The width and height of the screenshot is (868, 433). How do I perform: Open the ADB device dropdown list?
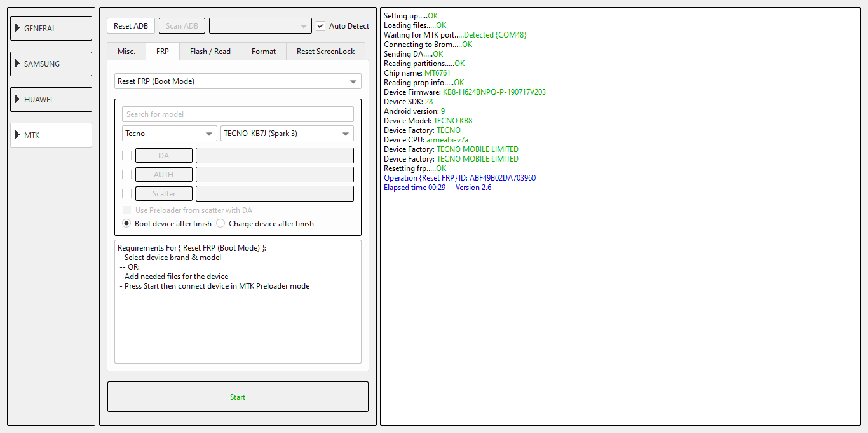[260, 26]
